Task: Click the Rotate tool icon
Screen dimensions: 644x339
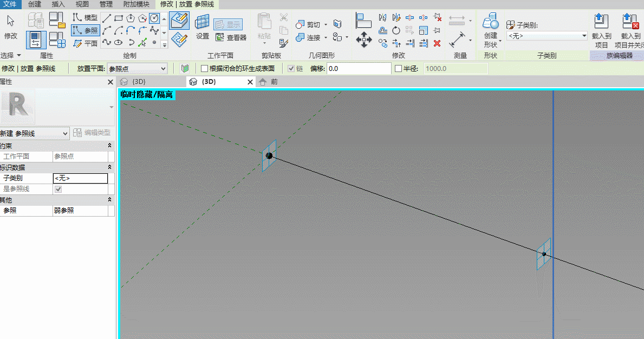Action: [396, 30]
